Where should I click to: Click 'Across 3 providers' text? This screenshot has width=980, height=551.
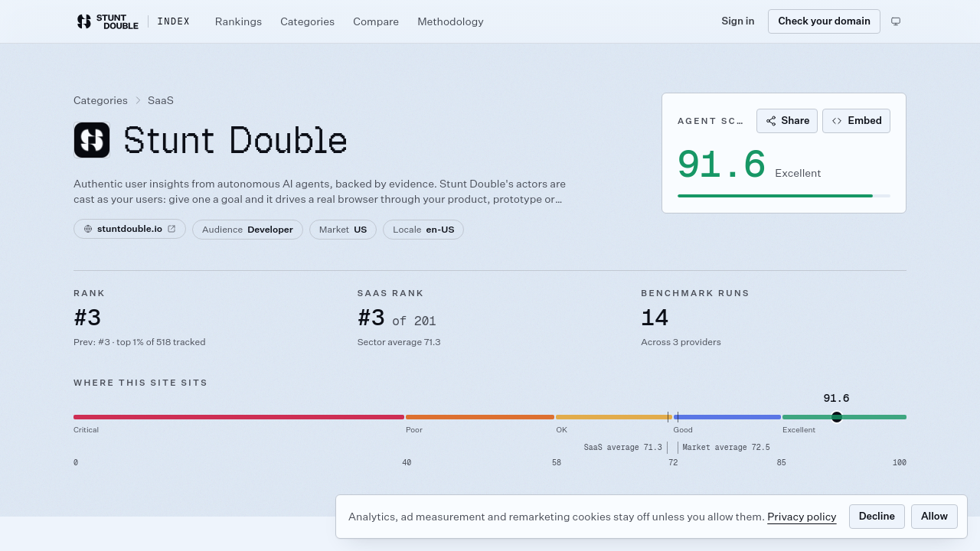681,342
